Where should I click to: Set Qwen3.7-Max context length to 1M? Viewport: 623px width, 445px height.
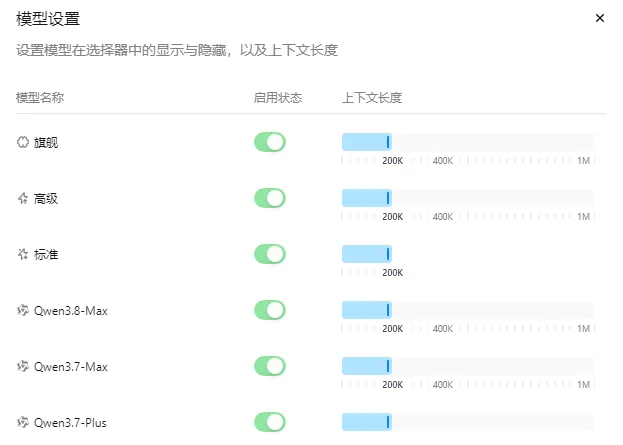tap(594, 366)
